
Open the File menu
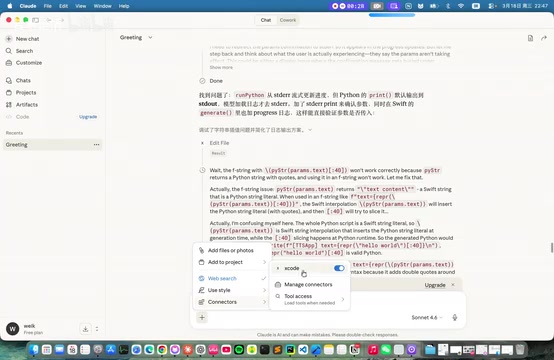coord(48,6)
